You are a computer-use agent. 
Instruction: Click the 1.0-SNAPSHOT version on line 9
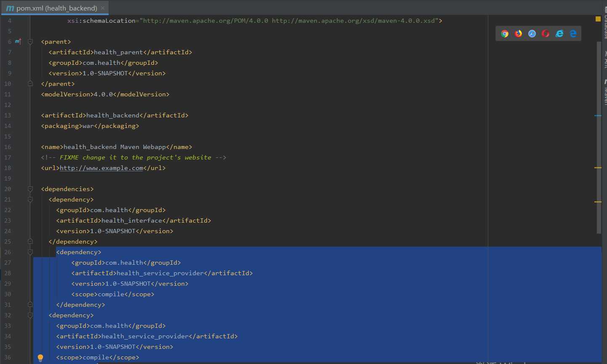[105, 73]
